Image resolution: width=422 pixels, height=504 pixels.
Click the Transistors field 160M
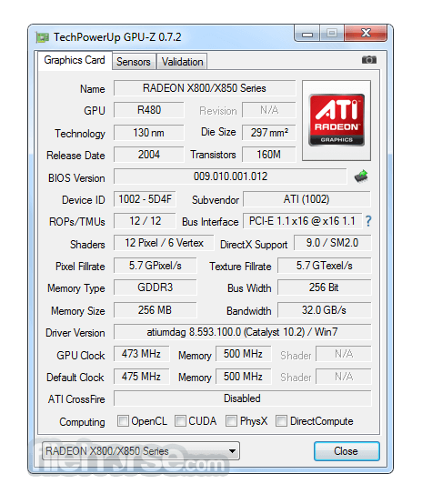[268, 155]
